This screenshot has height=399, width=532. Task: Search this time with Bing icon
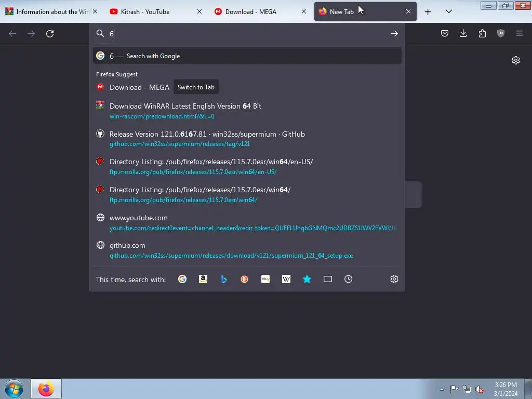[x=223, y=279]
